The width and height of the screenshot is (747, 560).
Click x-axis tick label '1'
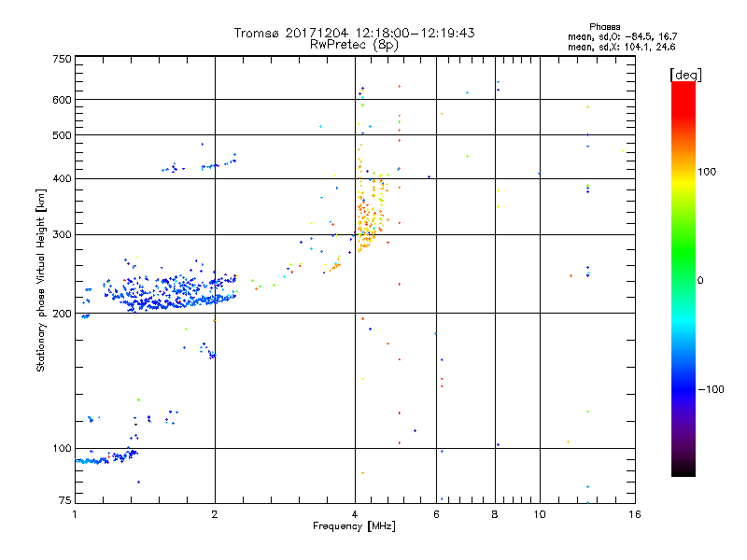point(75,514)
